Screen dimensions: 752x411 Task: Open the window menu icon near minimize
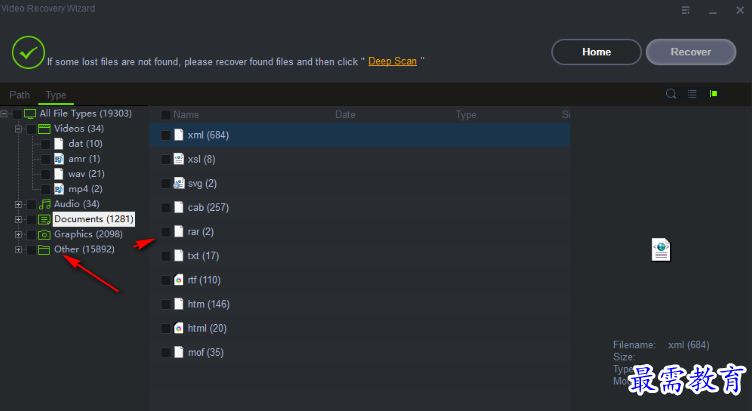pos(686,10)
